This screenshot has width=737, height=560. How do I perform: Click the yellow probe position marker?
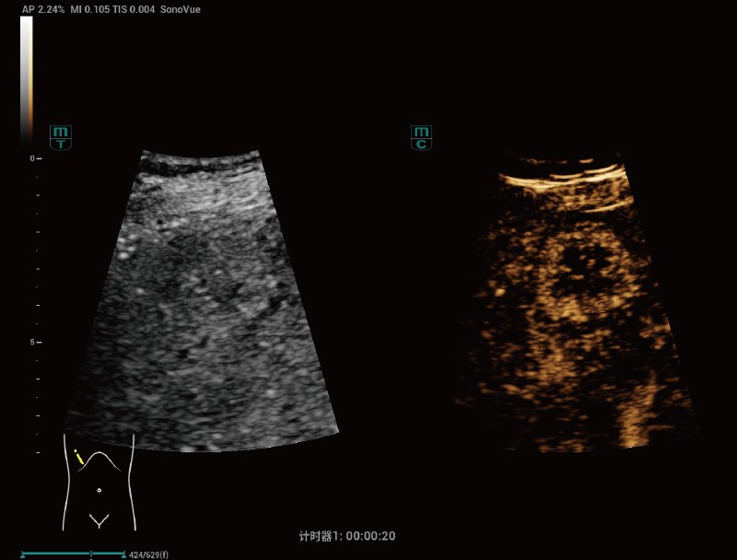[x=80, y=457]
